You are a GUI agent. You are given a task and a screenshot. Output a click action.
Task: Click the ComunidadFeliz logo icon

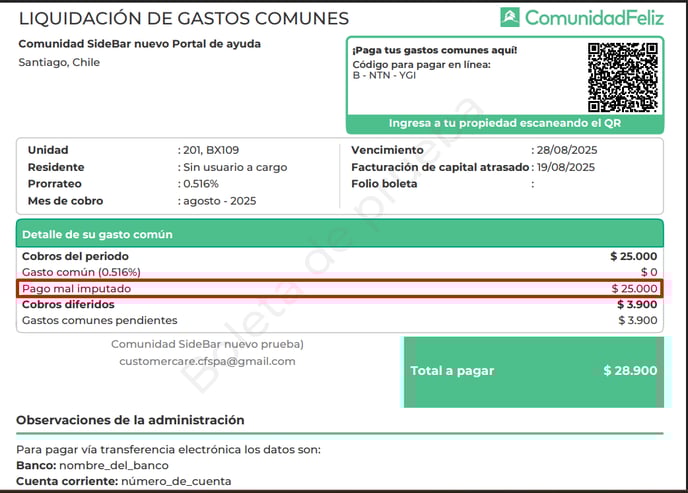pos(510,17)
